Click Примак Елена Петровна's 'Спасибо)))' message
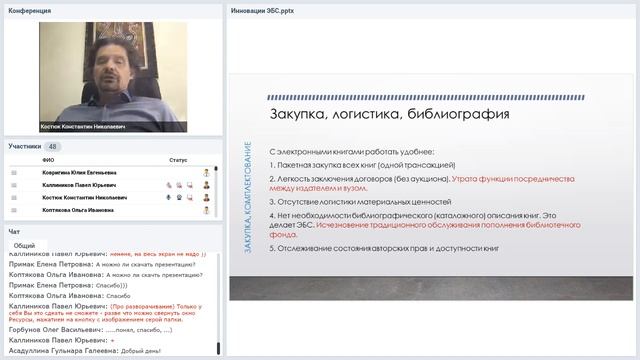Viewport: 640px width, 360px height. (x=68, y=285)
